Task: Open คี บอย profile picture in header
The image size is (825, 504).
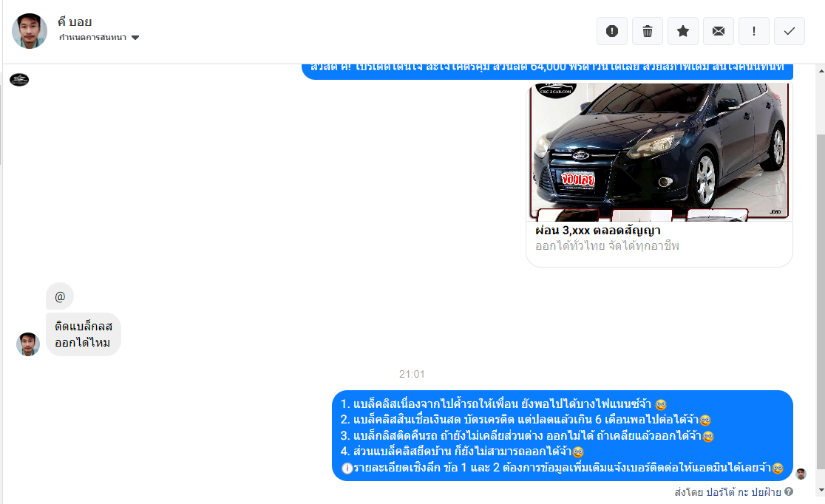Action: [30, 31]
